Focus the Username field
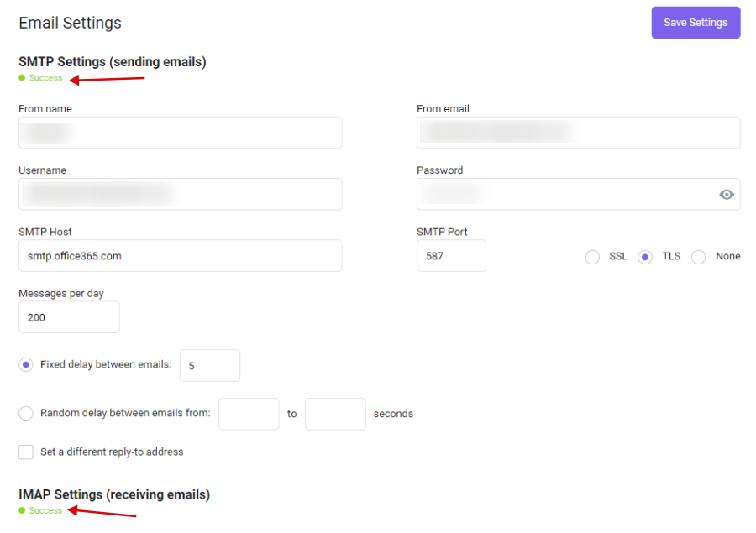756x533 pixels. point(181,194)
